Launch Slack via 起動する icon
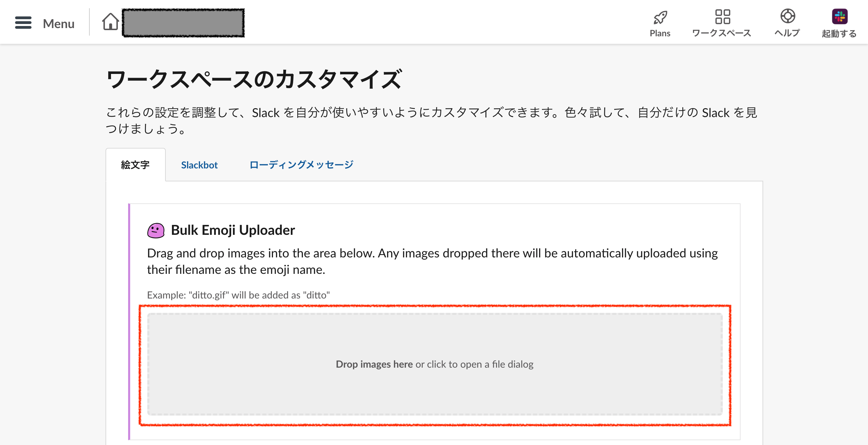Screen dimensions: 868x445 point(840,16)
